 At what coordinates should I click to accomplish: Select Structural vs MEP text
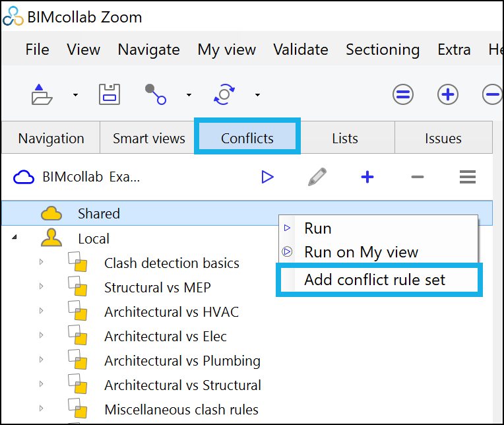[158, 288]
